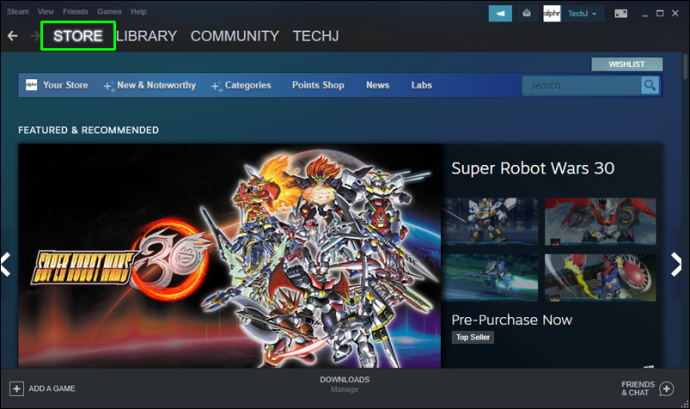Click the alphr profile avatar

tap(552, 14)
